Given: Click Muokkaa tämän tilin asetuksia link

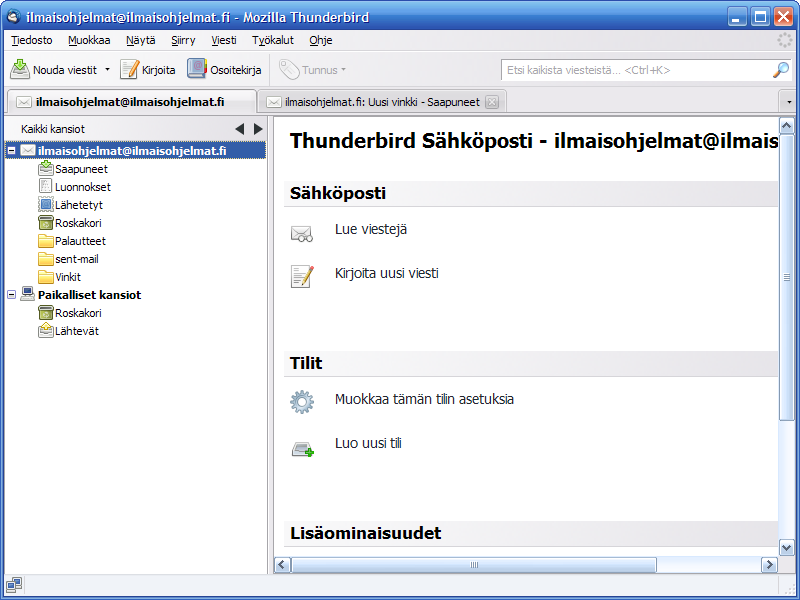Looking at the screenshot, I should (x=424, y=399).
